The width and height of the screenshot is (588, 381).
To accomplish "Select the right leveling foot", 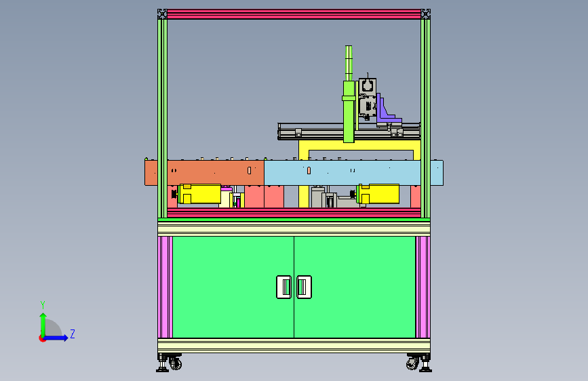I will click(426, 365).
